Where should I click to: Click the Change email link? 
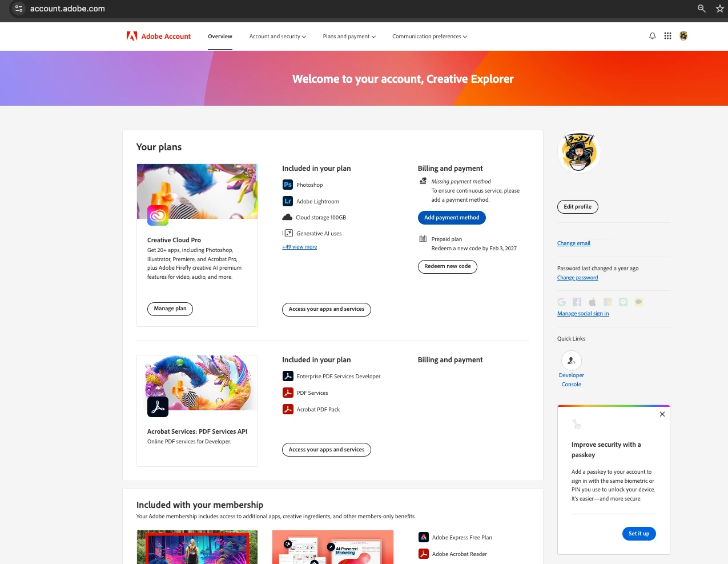click(x=574, y=243)
